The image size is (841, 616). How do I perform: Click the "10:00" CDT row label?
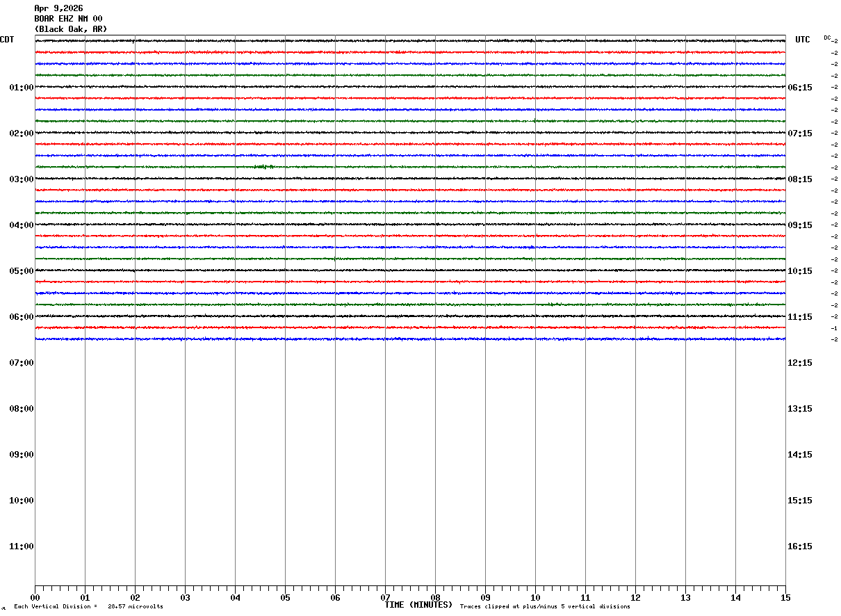(22, 501)
